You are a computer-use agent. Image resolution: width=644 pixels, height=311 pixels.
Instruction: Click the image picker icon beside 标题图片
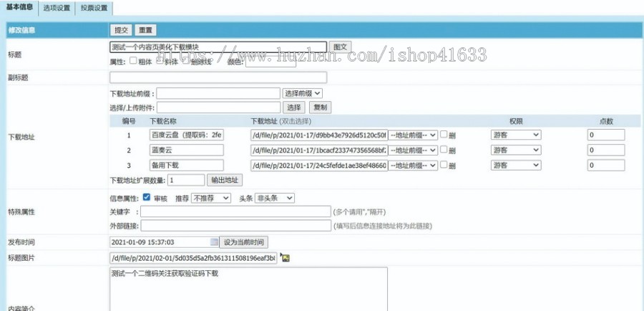[x=285, y=259]
